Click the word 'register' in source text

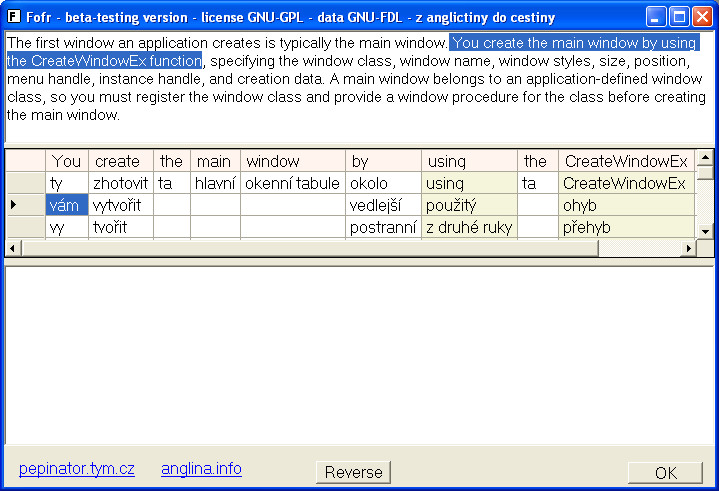[x=159, y=97]
